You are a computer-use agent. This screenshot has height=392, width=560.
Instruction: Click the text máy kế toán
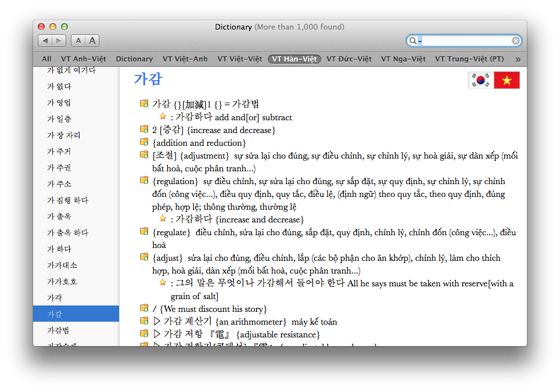314,322
